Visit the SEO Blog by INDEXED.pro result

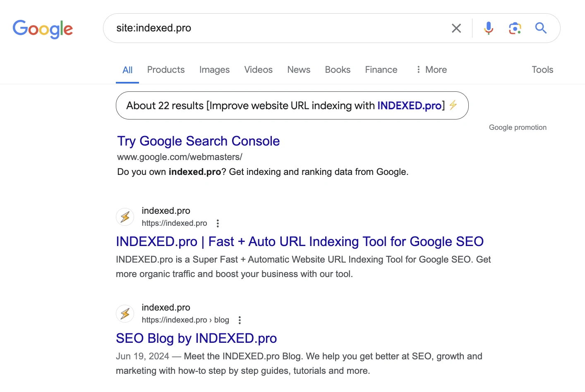[x=196, y=338]
